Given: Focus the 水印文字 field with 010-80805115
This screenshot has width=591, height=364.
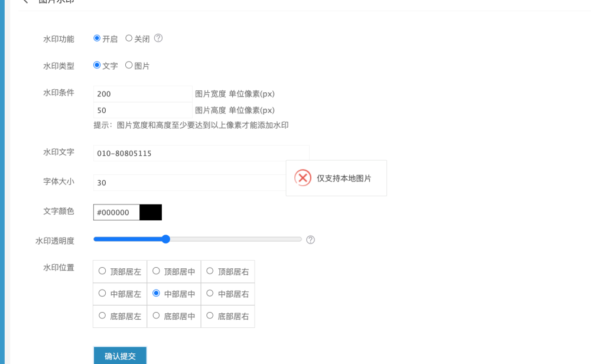Looking at the screenshot, I should click(x=202, y=154).
